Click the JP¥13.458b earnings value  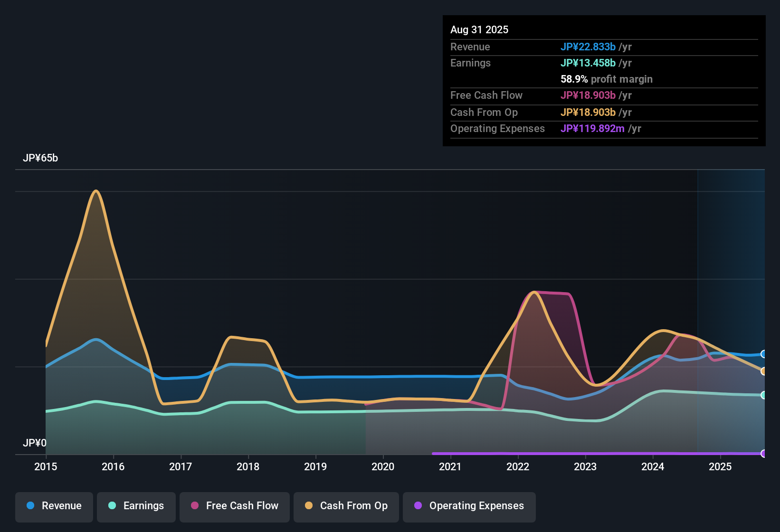[x=588, y=63]
